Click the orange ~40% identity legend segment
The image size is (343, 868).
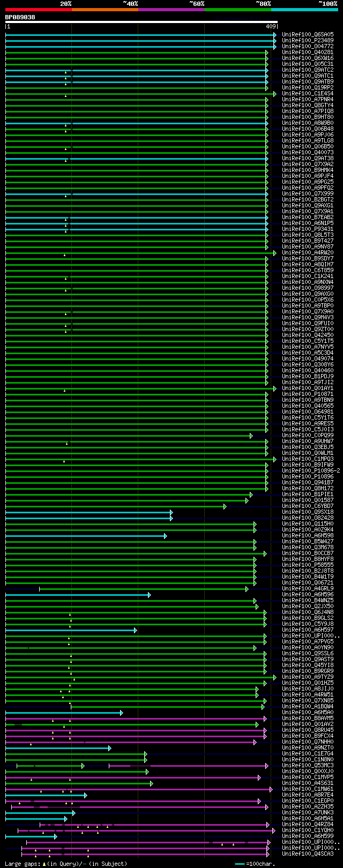pyautogui.click(x=105, y=10)
